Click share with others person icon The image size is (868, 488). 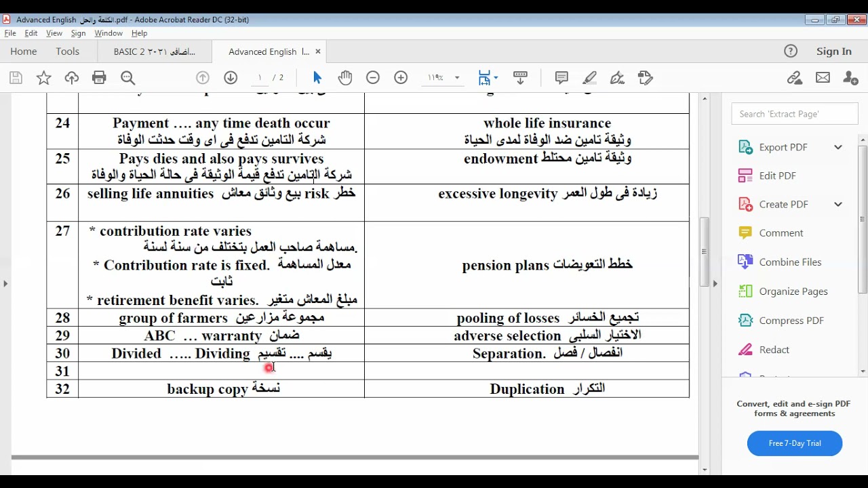coord(850,78)
